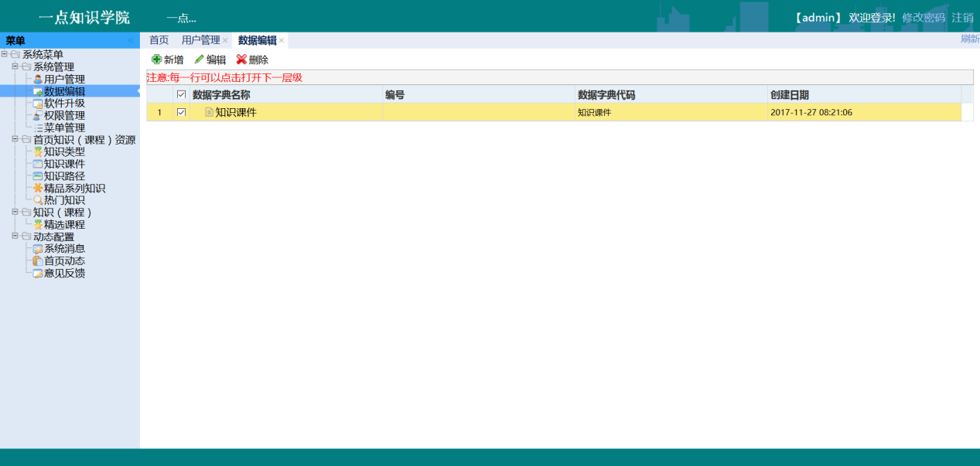Viewport: 980px width, 466px height.
Task: Collapse the 系统管理 tree node
Action: [x=15, y=66]
